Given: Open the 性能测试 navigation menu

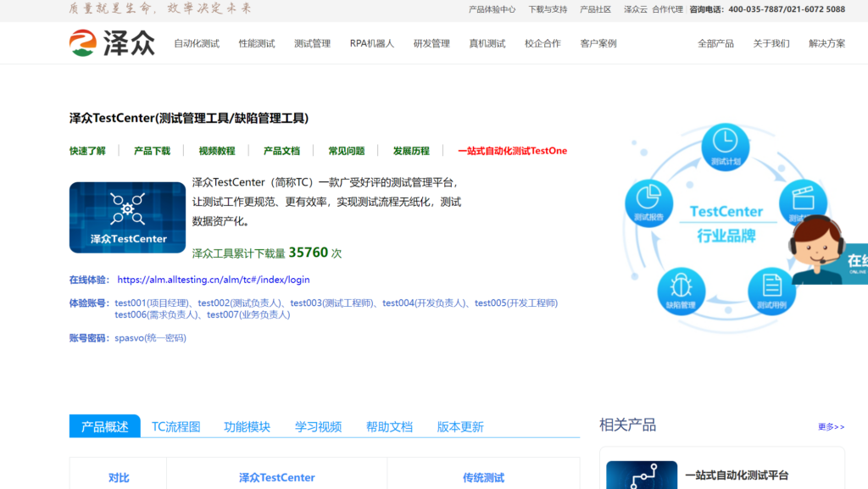Looking at the screenshot, I should (257, 43).
